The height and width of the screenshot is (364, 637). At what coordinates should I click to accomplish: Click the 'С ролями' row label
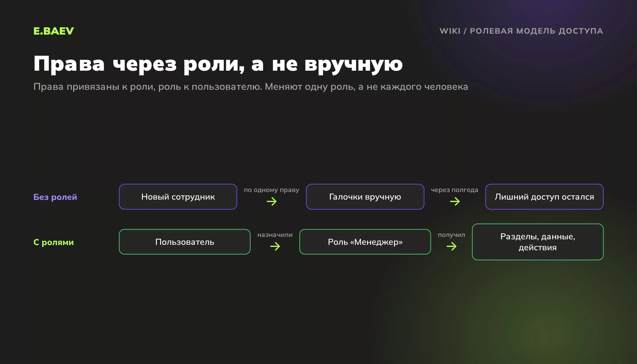tap(54, 242)
